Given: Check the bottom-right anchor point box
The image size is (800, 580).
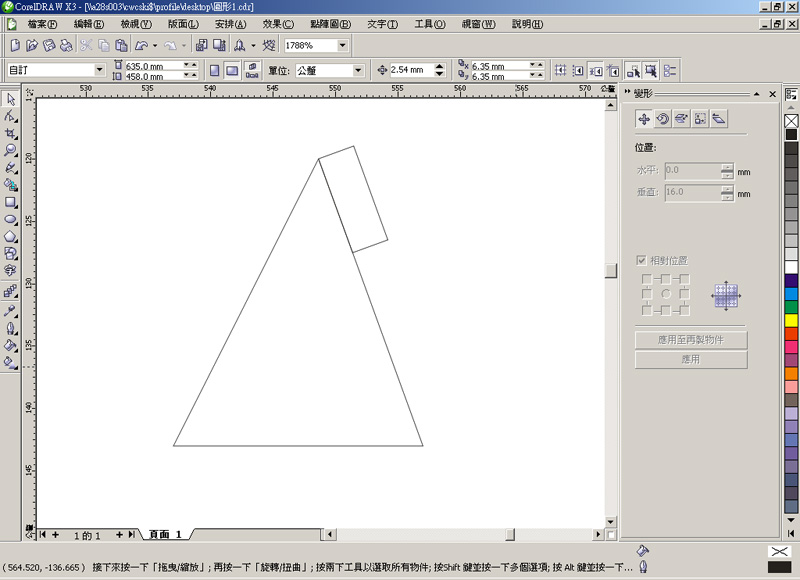Looking at the screenshot, I should pyautogui.click(x=684, y=310).
